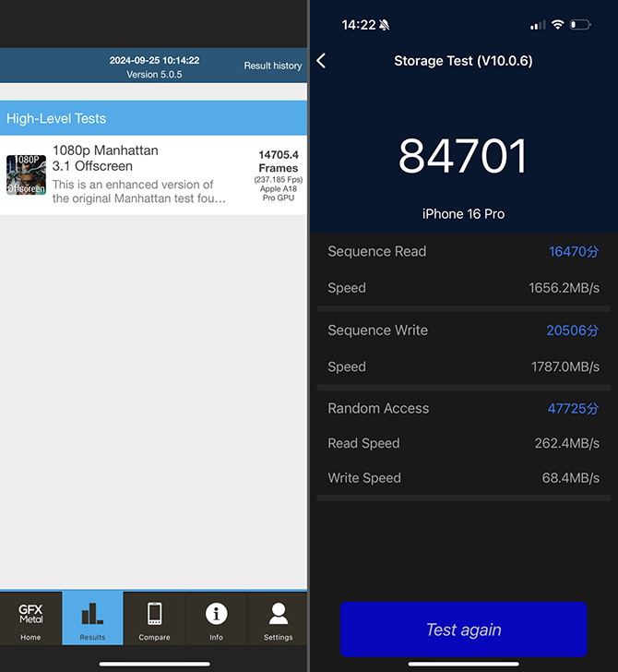Image resolution: width=618 pixels, height=672 pixels.
Task: Click the 14:22 status bar clock
Action: tap(359, 25)
